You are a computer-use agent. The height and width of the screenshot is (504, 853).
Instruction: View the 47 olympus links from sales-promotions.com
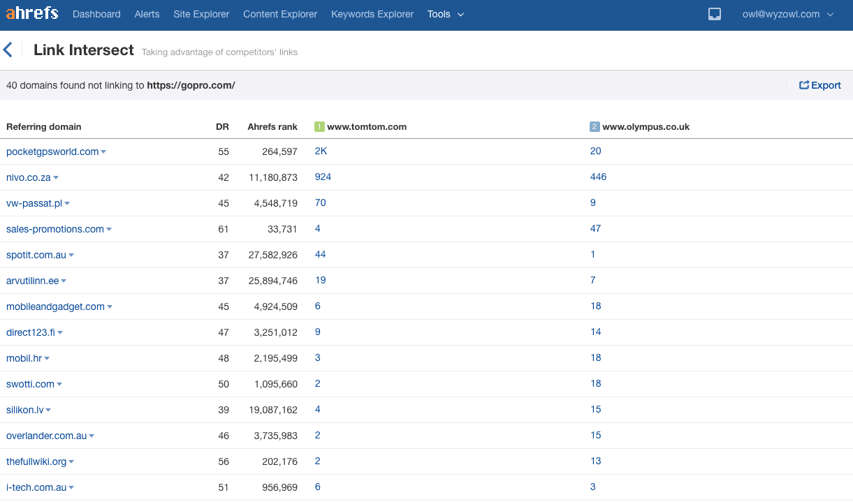pos(595,228)
